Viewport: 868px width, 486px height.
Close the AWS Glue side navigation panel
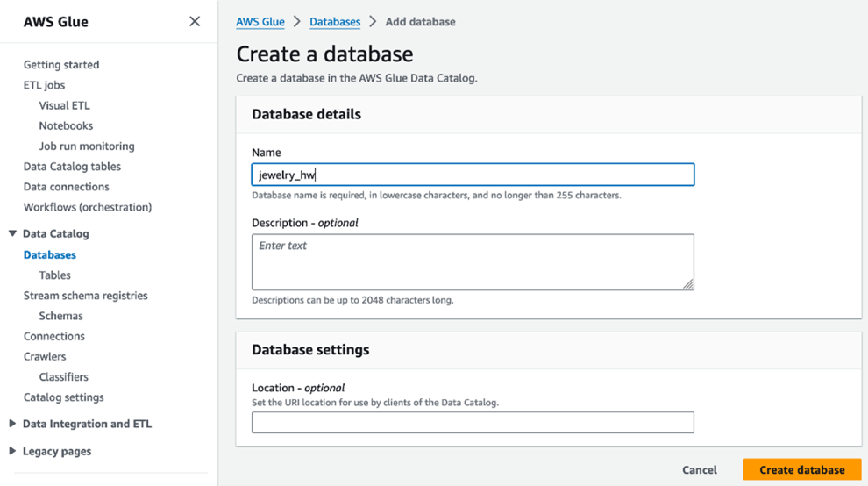click(195, 21)
